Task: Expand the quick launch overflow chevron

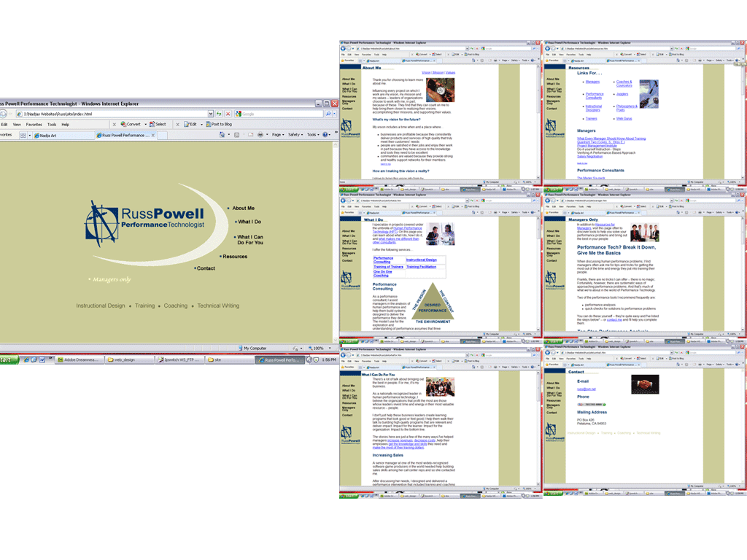Action: click(50, 359)
